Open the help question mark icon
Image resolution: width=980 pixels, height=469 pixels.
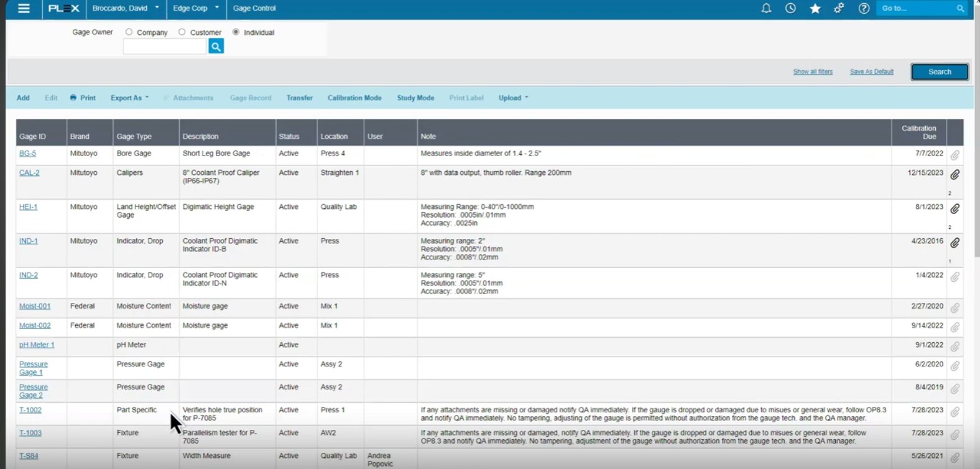coord(864,9)
